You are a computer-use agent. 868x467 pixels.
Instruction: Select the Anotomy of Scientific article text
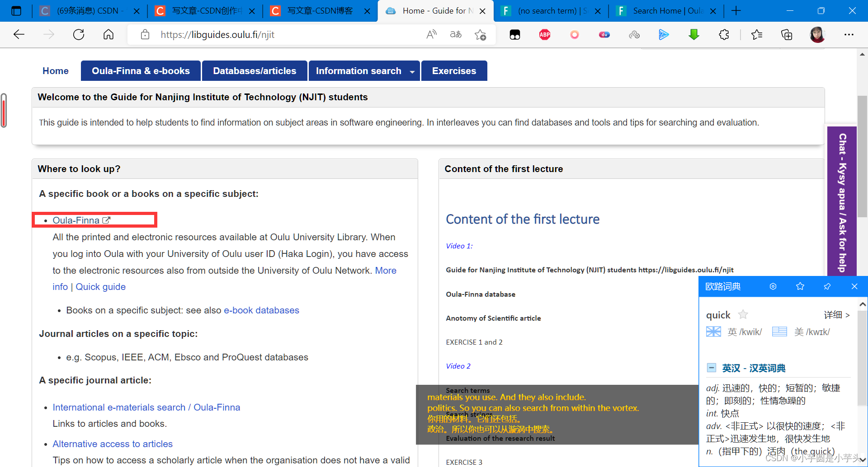coord(493,318)
